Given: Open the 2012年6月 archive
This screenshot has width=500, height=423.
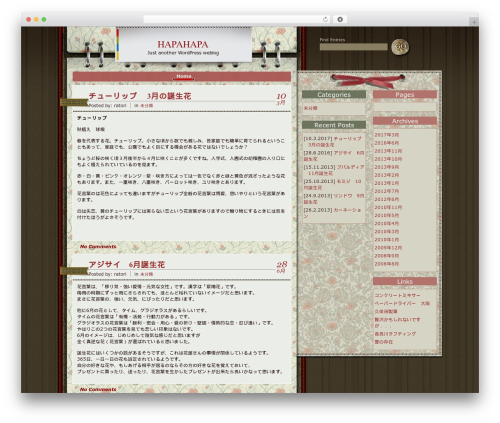Looking at the screenshot, I should pyautogui.click(x=387, y=199).
